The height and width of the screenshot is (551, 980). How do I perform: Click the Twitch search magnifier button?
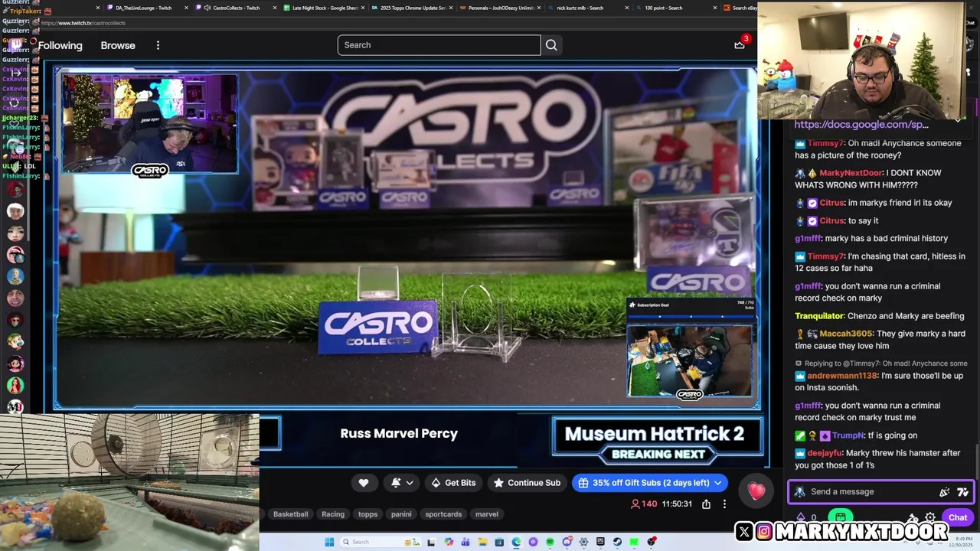pyautogui.click(x=551, y=45)
